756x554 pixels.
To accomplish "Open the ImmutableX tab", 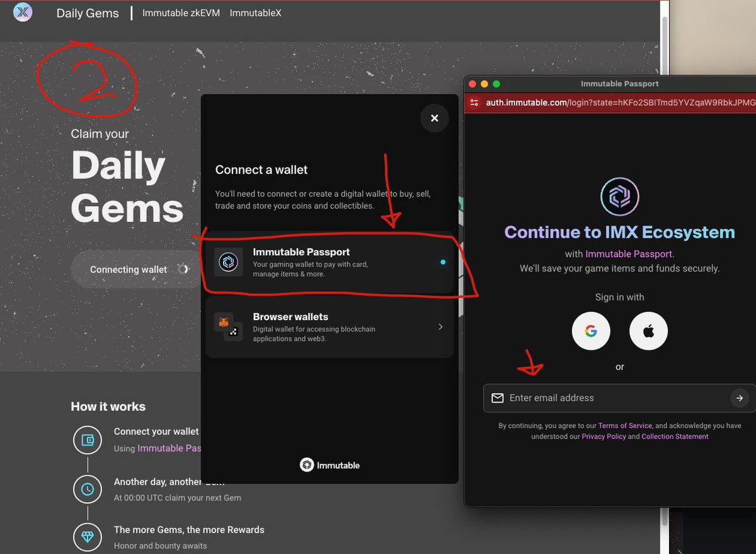I will 255,13.
